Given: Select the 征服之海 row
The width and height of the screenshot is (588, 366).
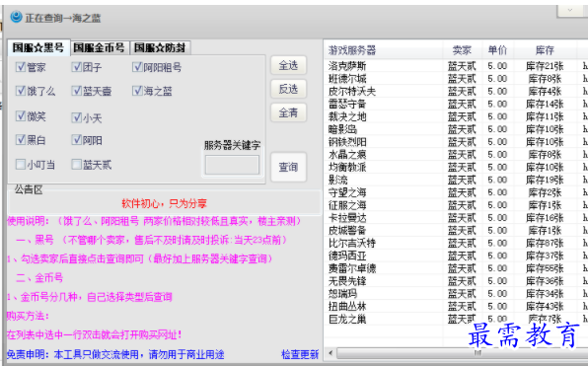Looking at the screenshot, I should pos(456,205).
